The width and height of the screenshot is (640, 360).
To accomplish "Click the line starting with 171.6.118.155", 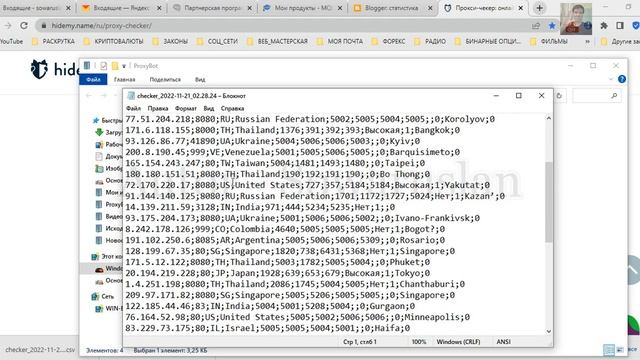I will pyautogui.click(x=292, y=130).
